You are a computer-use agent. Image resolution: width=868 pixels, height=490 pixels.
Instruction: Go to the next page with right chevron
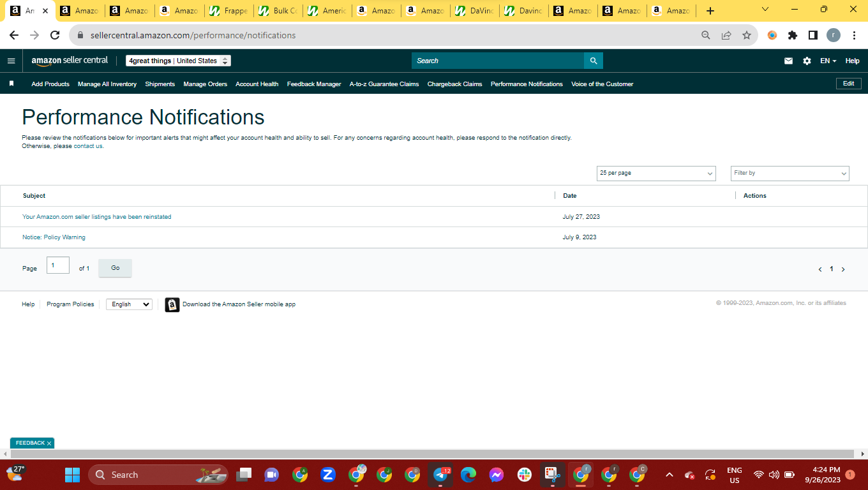click(843, 269)
